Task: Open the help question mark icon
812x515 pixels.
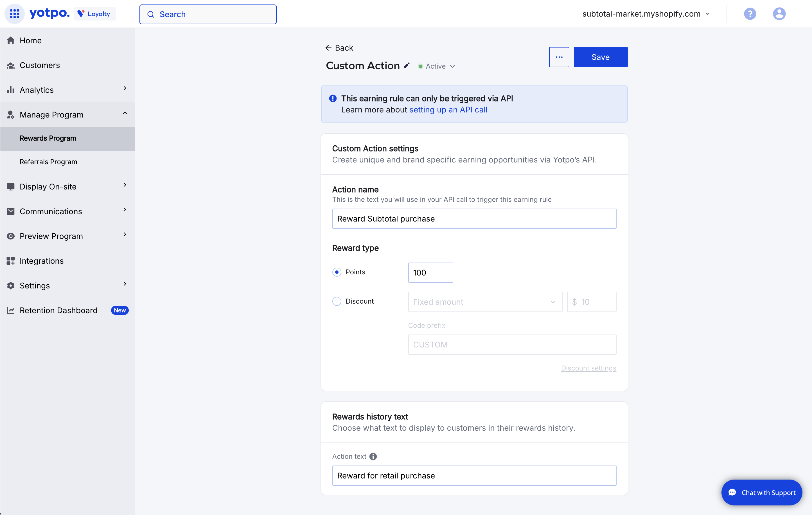Action: point(750,14)
